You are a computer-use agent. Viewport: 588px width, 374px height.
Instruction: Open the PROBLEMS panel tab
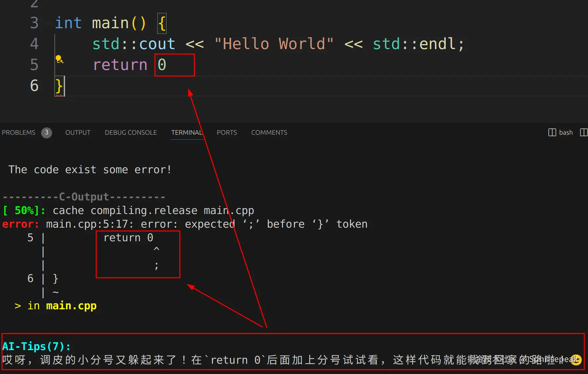tap(19, 132)
